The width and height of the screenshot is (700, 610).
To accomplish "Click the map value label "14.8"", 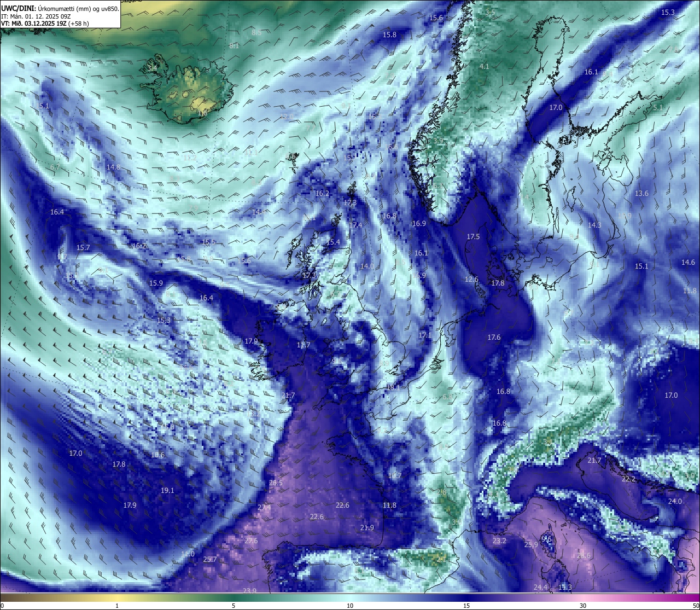I will coord(113,167).
